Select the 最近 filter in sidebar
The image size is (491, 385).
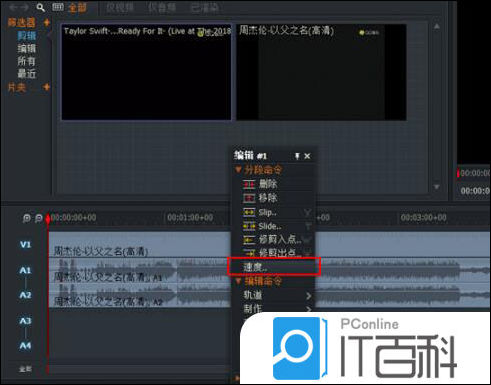tap(27, 73)
